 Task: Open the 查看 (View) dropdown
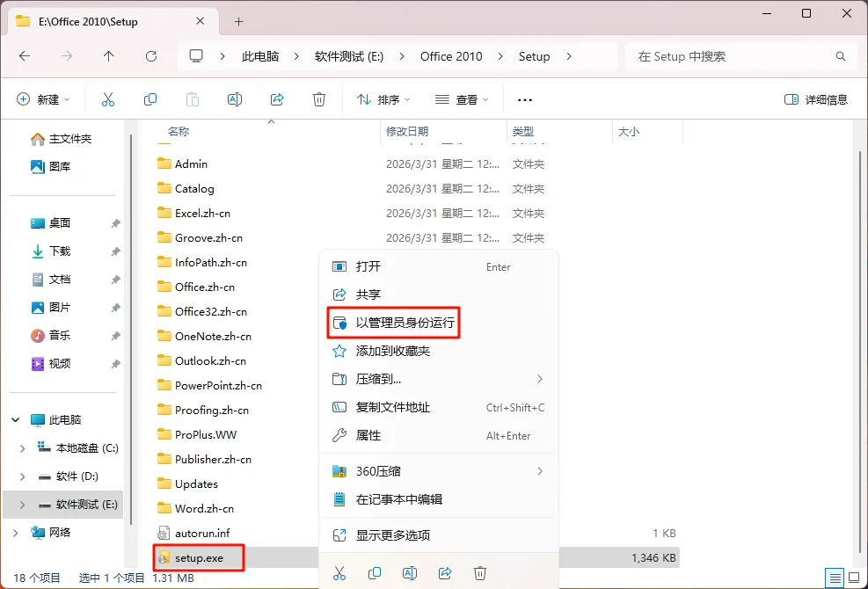(462, 99)
